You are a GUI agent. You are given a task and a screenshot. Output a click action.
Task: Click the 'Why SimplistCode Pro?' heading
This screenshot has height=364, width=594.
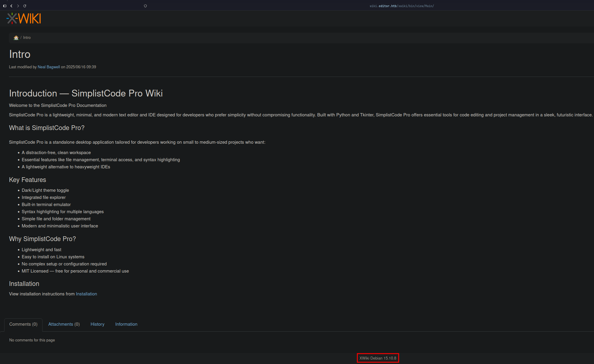(43, 239)
